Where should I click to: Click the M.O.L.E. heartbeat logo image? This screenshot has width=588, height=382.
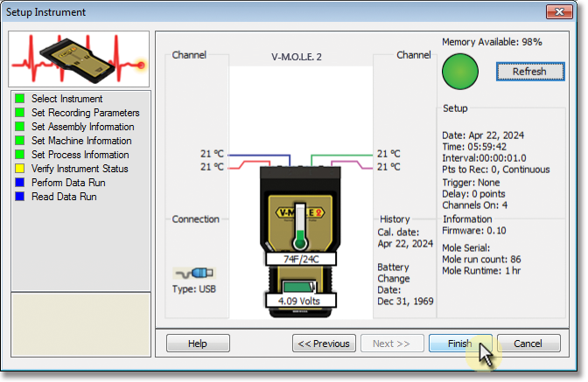(79, 59)
